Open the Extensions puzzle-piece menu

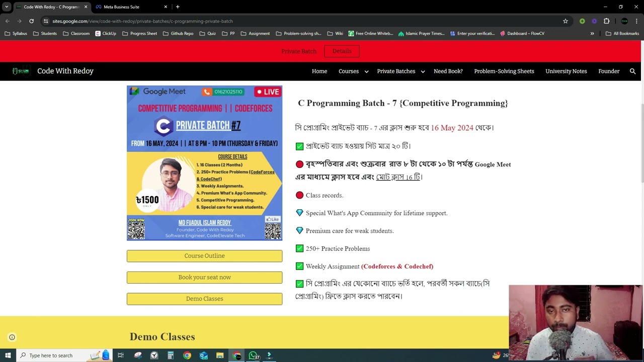click(606, 21)
